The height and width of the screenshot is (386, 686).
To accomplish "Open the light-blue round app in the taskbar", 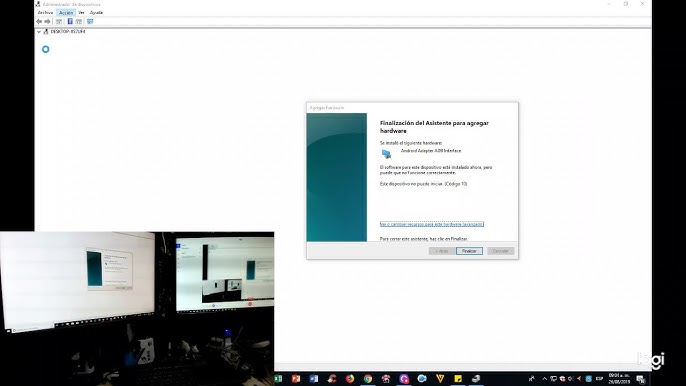I will (x=422, y=379).
